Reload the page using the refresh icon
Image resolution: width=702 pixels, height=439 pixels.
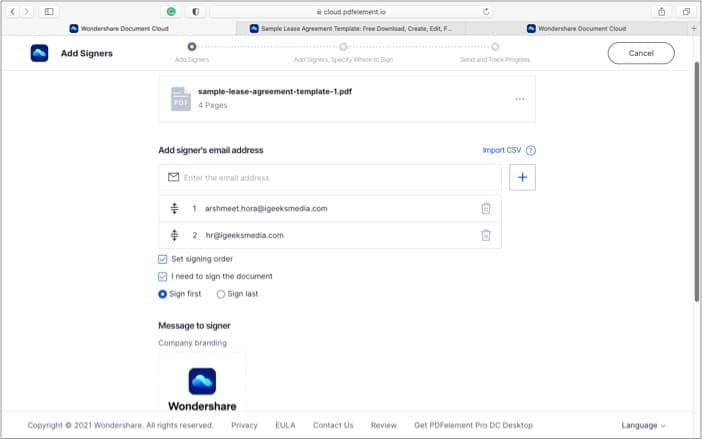(486, 12)
